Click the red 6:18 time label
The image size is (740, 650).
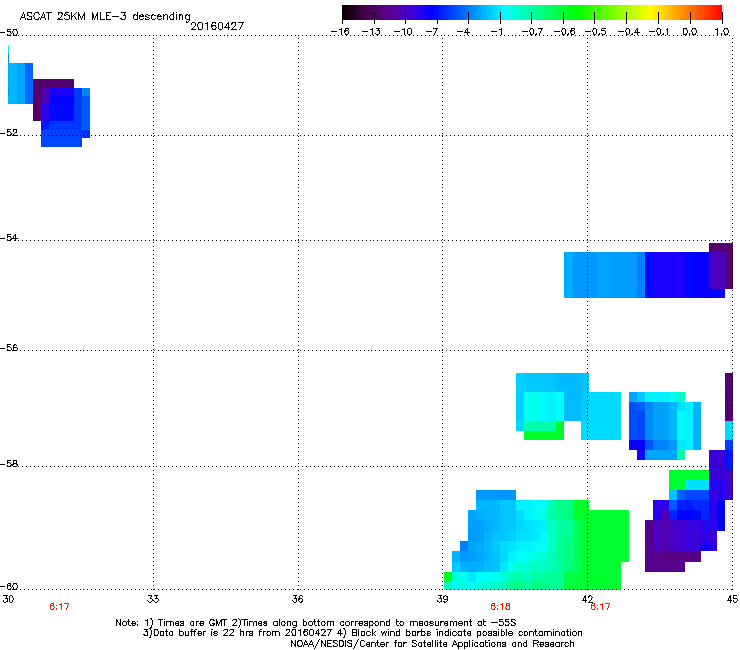[x=500, y=607]
